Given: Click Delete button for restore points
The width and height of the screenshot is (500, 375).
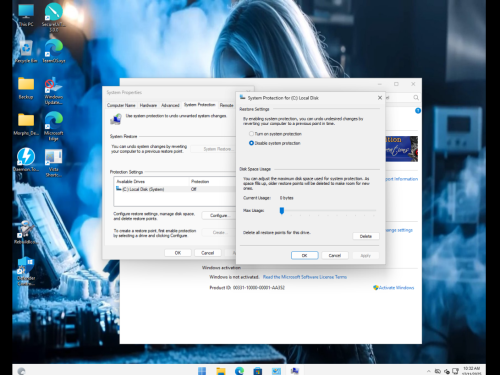Looking at the screenshot, I should pos(366,236).
